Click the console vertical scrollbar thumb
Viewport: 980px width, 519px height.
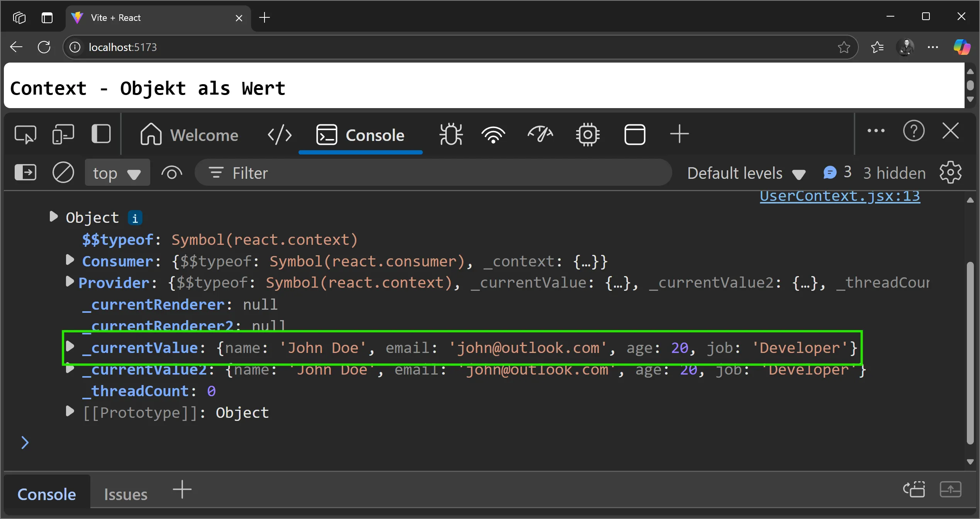970,353
